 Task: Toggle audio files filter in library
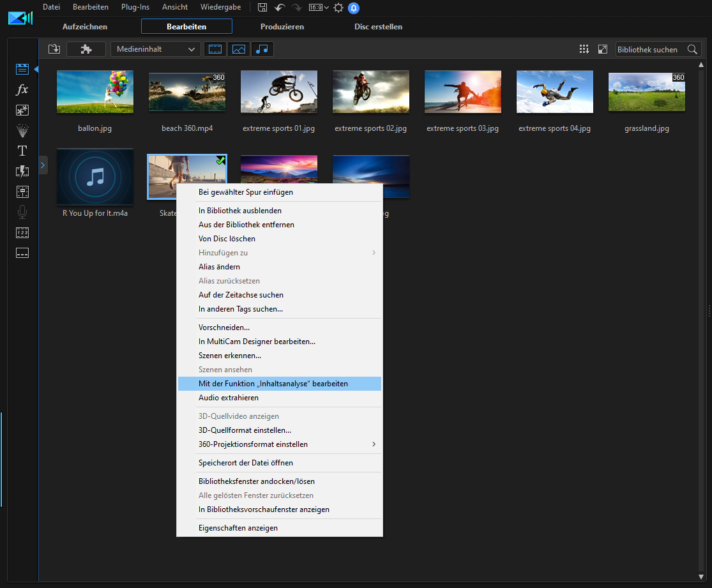click(262, 49)
